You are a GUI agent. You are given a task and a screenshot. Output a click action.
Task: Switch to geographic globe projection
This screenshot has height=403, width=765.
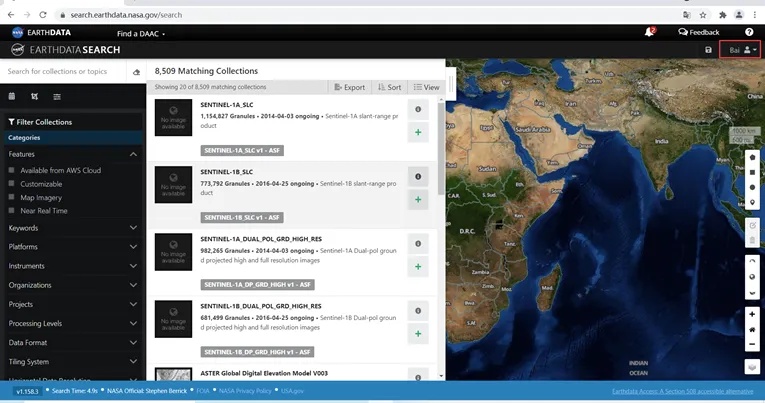(x=752, y=277)
